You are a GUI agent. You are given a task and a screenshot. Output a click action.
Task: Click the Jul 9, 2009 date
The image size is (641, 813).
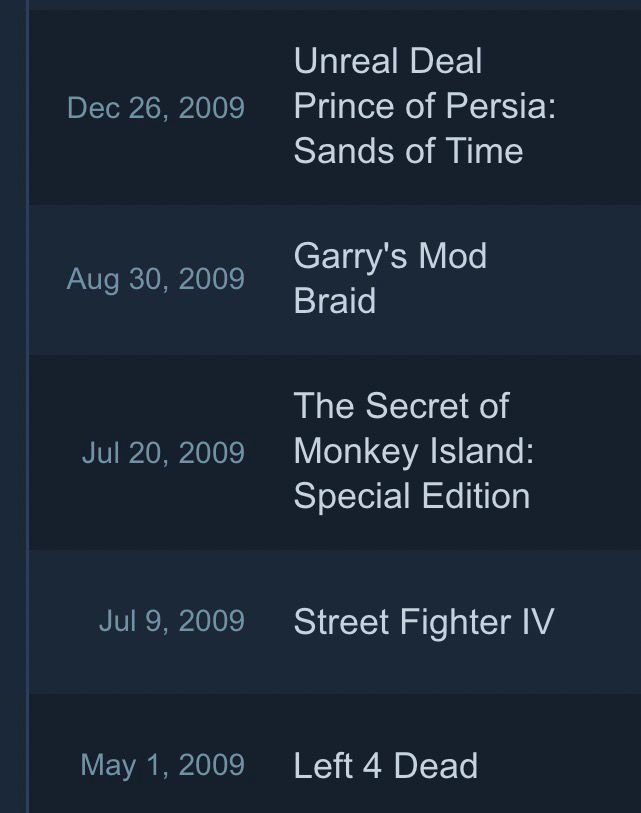(171, 621)
